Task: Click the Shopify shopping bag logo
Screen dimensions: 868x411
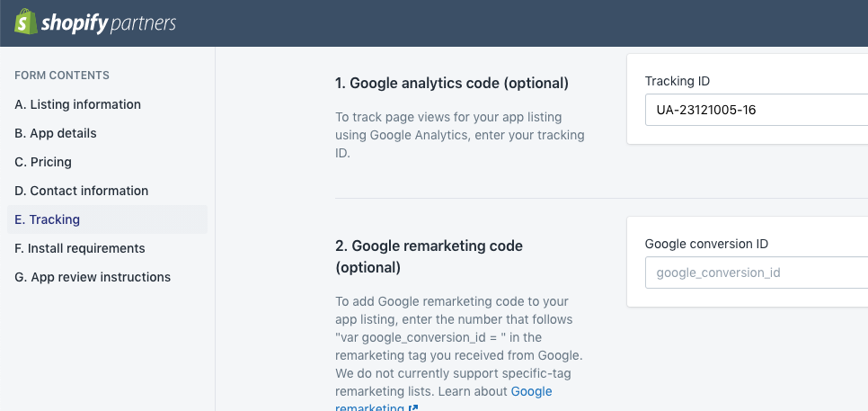Action: point(25,22)
